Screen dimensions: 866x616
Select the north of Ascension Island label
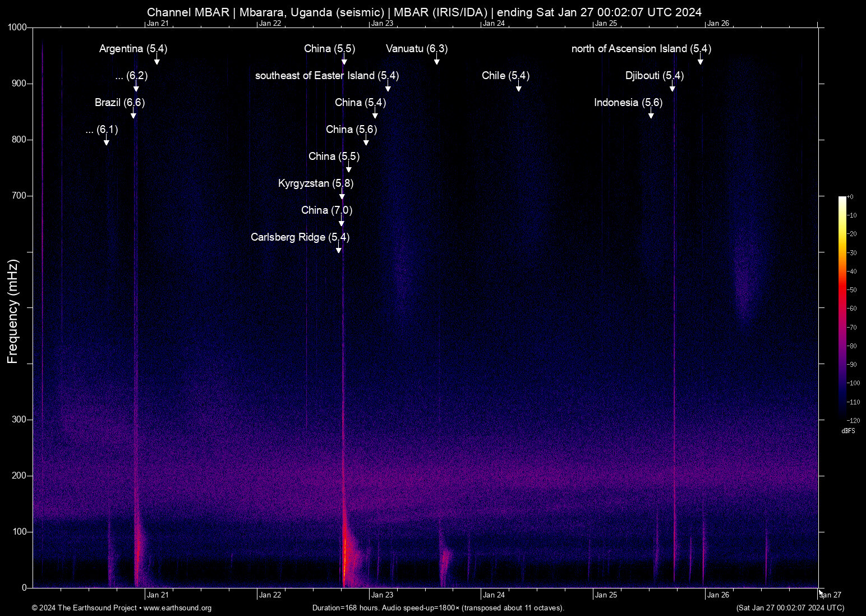[641, 49]
